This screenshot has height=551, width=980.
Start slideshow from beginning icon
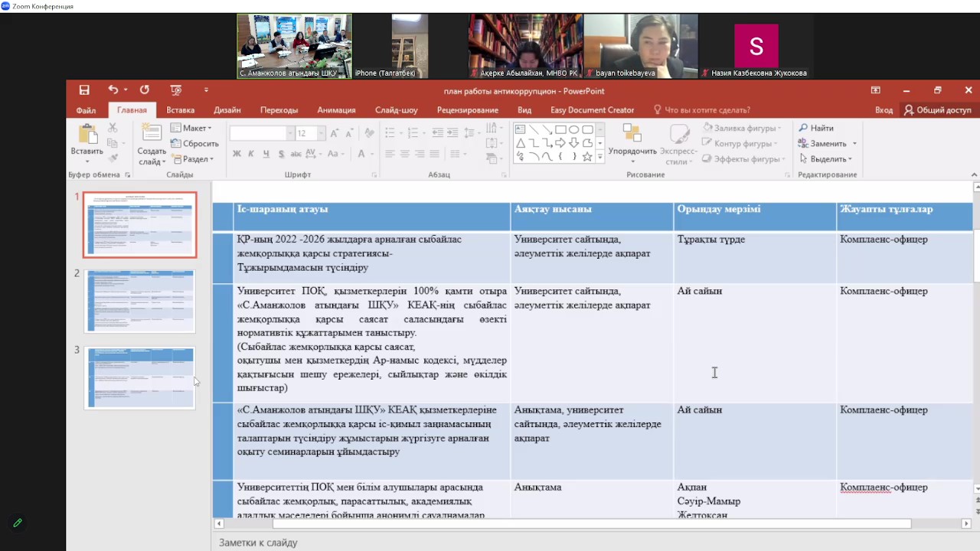(x=176, y=90)
